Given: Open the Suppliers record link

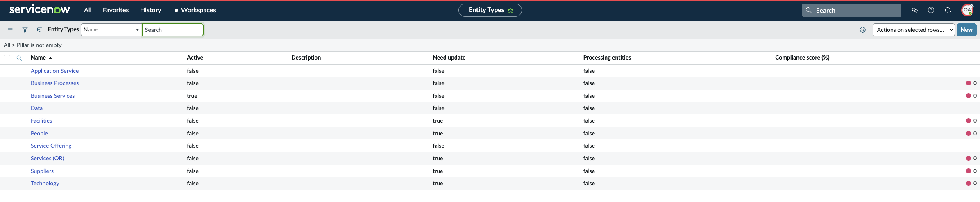Looking at the screenshot, I should pos(42,171).
